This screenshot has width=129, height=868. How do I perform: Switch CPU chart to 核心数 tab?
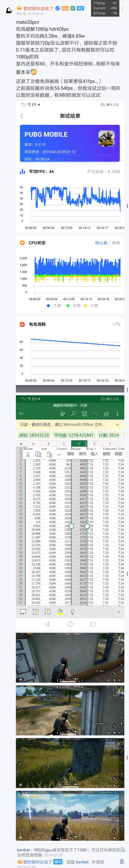(x=101, y=243)
